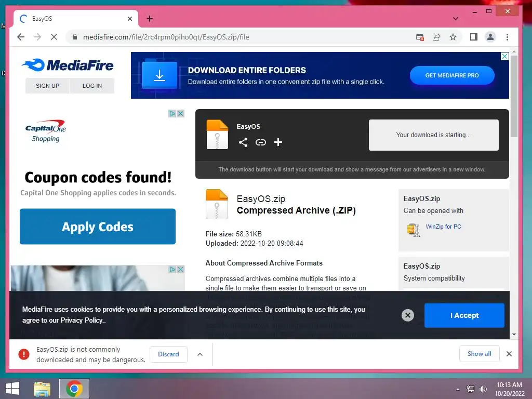Stop page loading with the X button
The height and width of the screenshot is (399, 532).
coord(54,37)
